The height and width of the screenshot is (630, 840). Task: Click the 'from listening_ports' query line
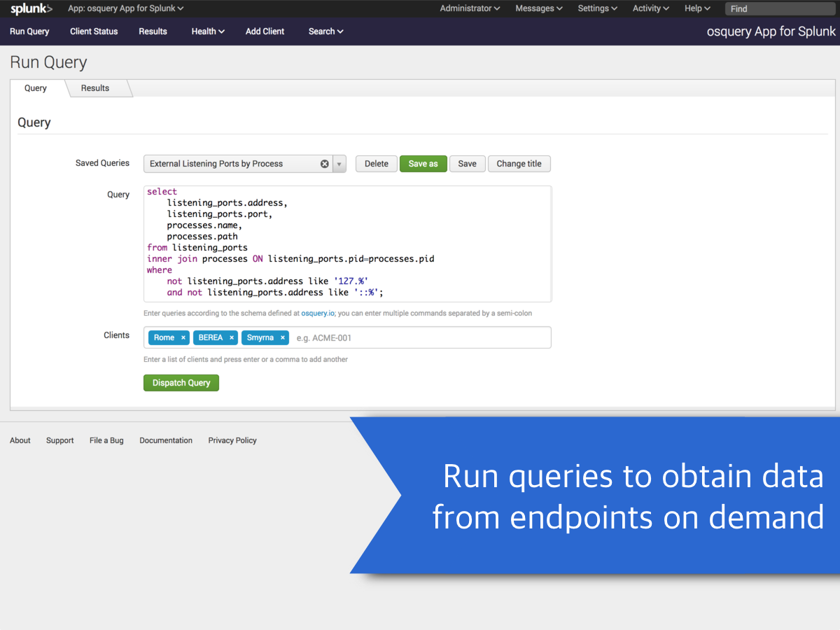click(x=197, y=248)
